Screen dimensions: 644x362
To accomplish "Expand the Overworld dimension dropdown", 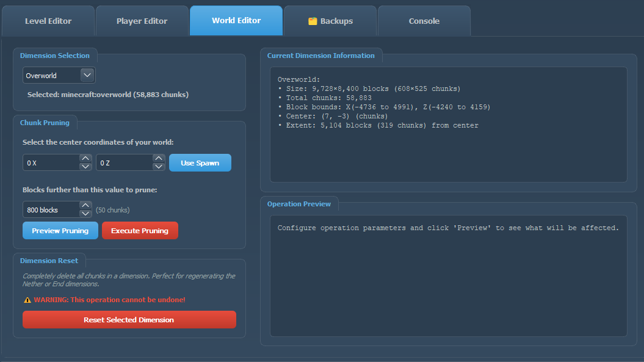I will pyautogui.click(x=87, y=75).
